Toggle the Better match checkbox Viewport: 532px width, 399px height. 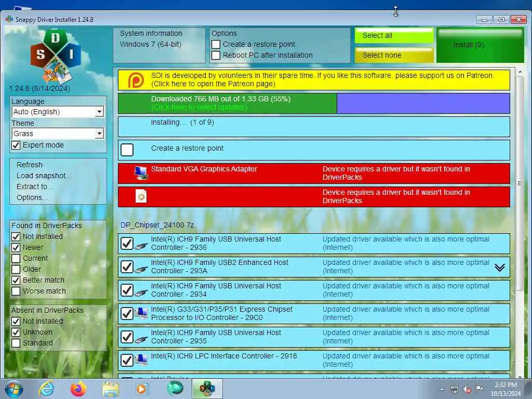click(16, 280)
